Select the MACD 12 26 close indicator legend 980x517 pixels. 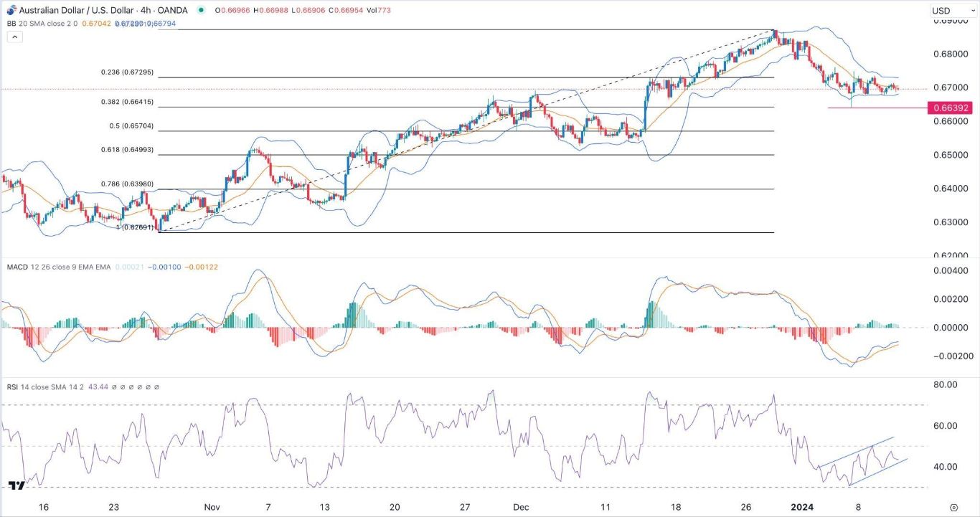point(59,267)
